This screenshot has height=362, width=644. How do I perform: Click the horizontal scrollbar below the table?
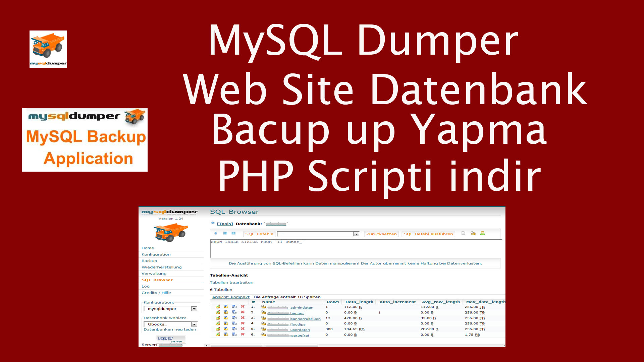pyautogui.click(x=264, y=345)
